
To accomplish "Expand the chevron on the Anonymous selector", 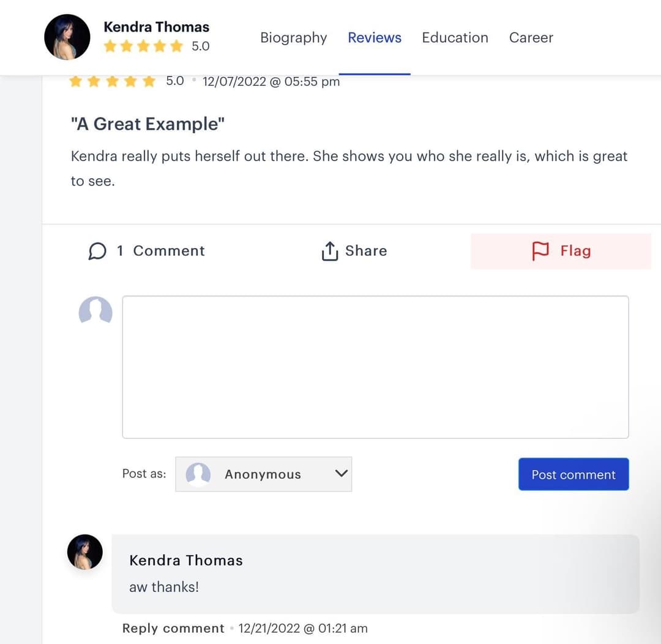I will click(x=341, y=474).
